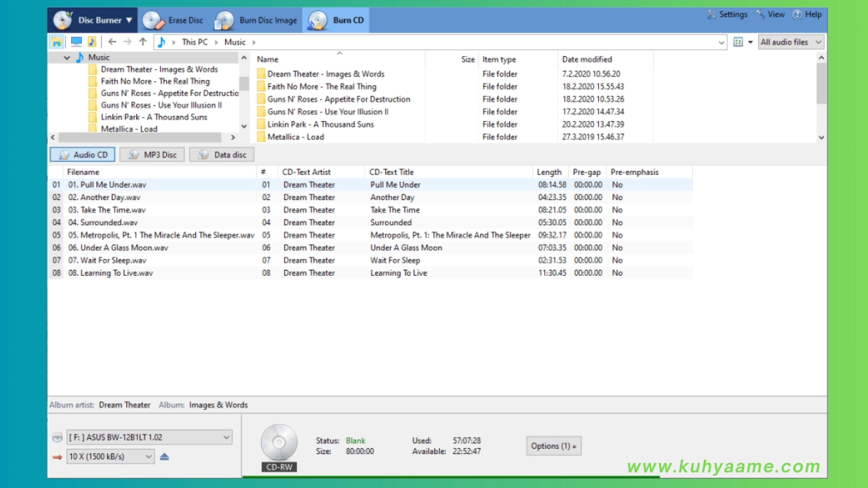Select track '02. Another Day.wav'

[104, 197]
